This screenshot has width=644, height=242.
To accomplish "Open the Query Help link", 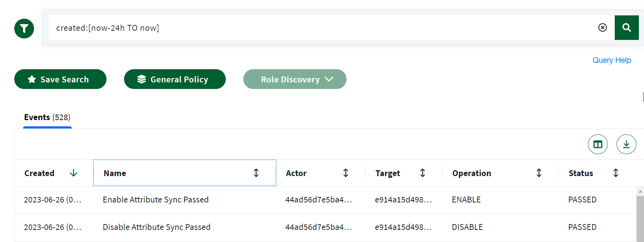I will [x=611, y=60].
